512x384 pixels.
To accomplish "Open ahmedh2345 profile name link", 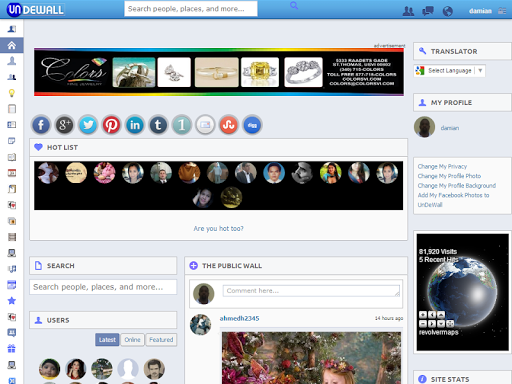I will (x=239, y=318).
